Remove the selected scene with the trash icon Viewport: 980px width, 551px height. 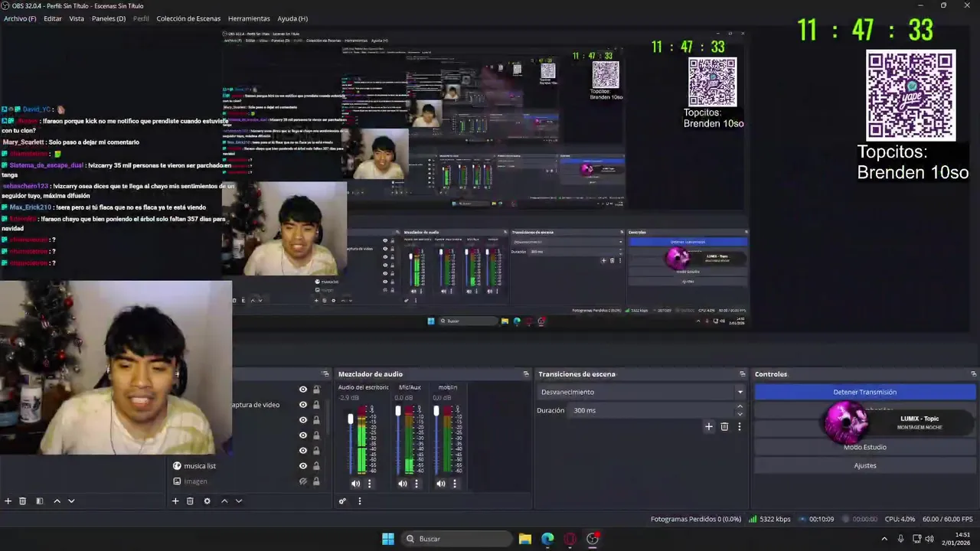(23, 501)
